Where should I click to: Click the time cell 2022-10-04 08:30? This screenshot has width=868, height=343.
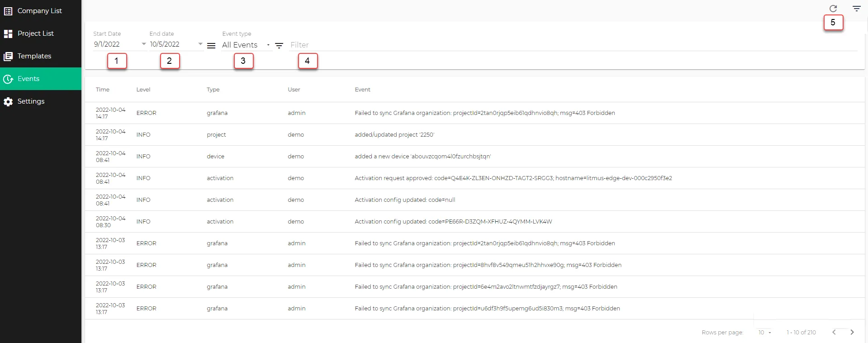pyautogui.click(x=110, y=222)
